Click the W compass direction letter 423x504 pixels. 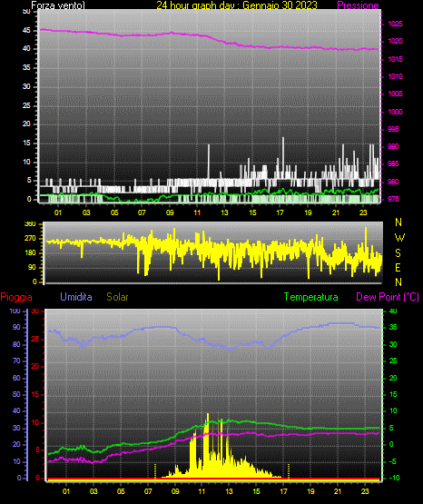pyautogui.click(x=399, y=238)
